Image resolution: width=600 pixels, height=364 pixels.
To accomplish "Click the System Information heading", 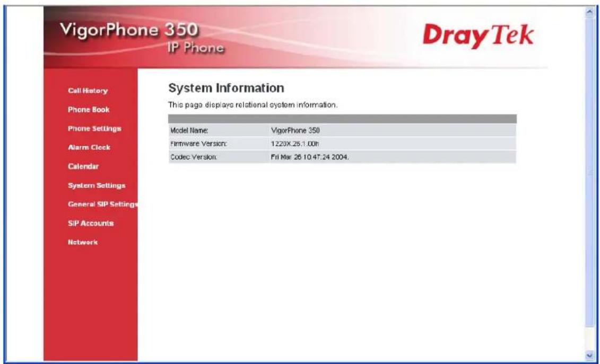I will point(226,88).
